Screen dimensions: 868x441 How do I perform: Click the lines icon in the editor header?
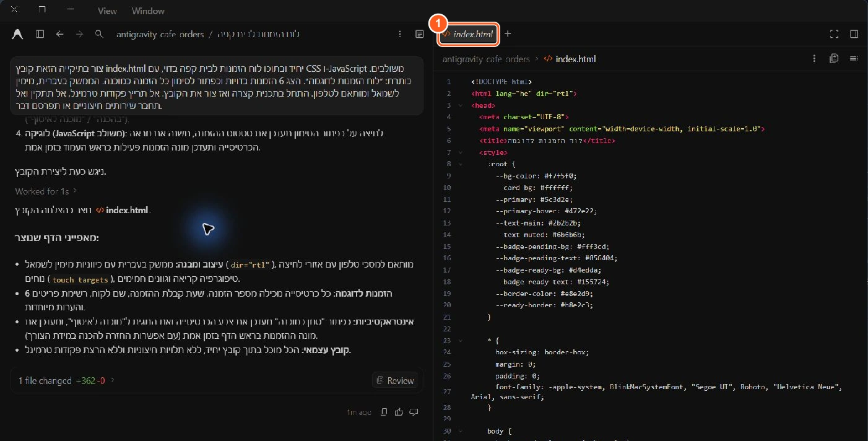[x=854, y=58]
